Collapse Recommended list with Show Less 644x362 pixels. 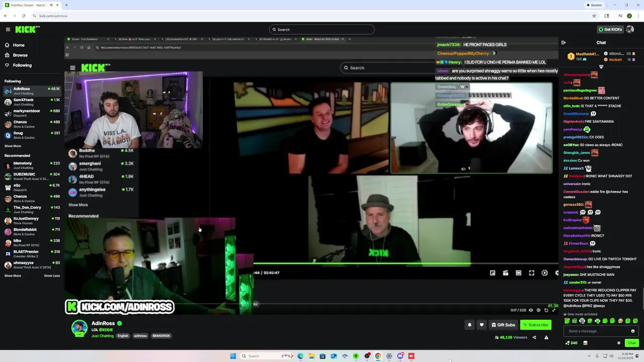pyautogui.click(x=52, y=276)
